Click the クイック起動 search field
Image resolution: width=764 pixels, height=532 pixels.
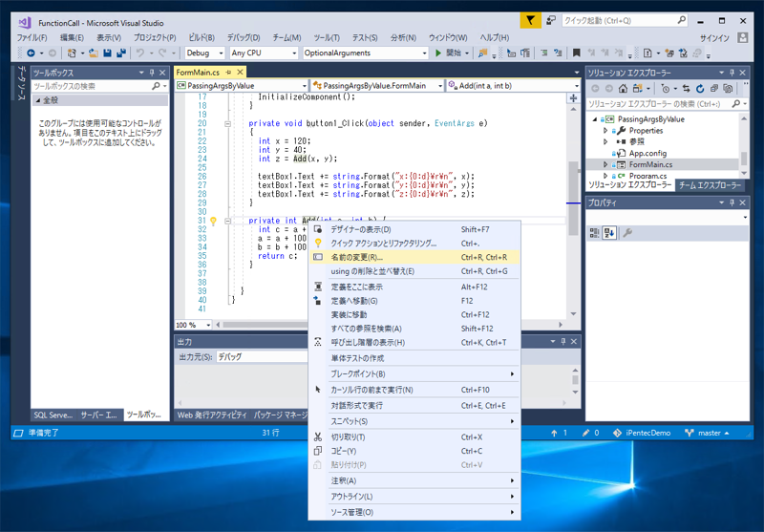625,20
